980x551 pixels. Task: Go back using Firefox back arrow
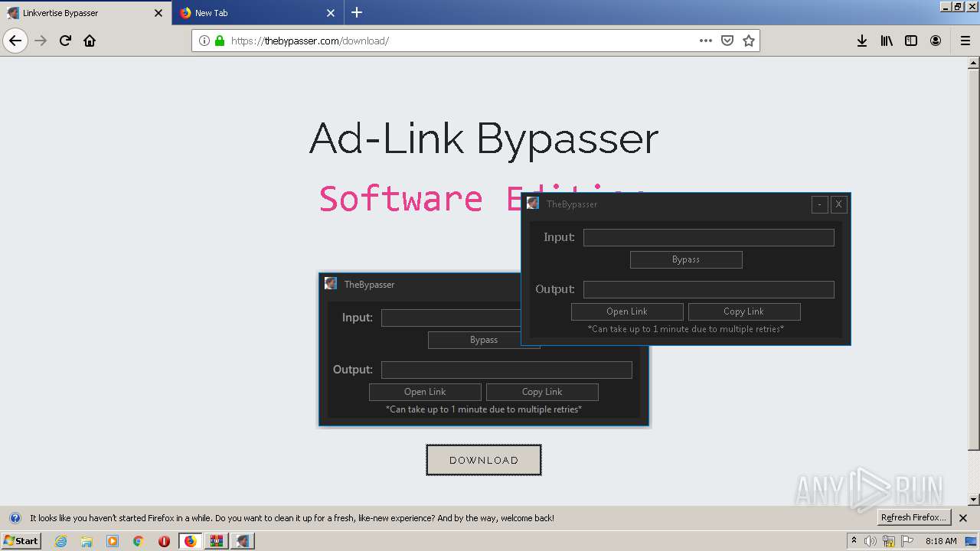[x=15, y=41]
